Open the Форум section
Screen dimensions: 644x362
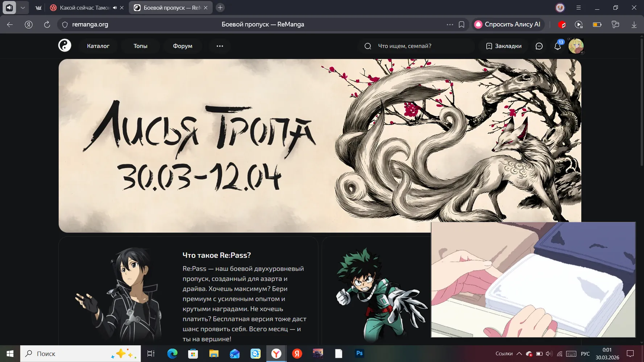[x=183, y=46]
